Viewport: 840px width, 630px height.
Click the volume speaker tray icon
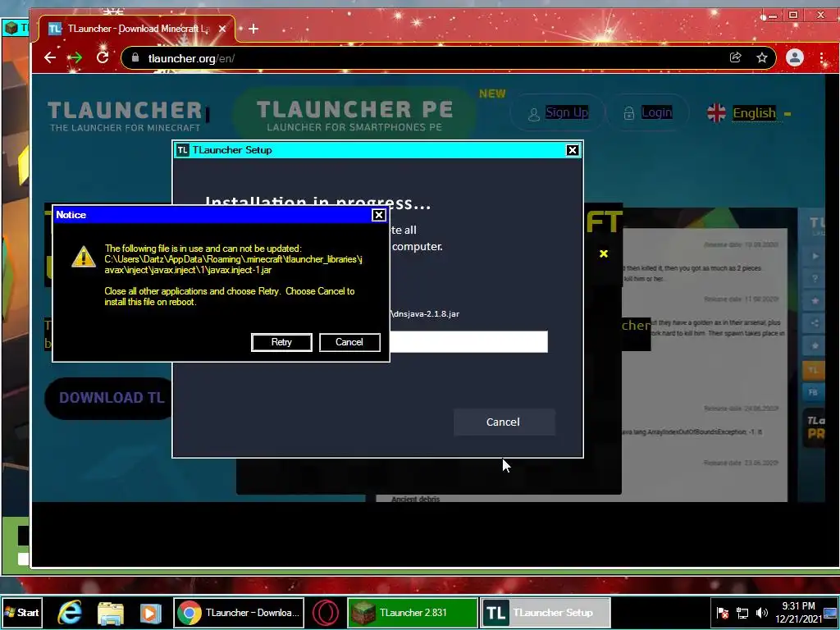(761, 613)
